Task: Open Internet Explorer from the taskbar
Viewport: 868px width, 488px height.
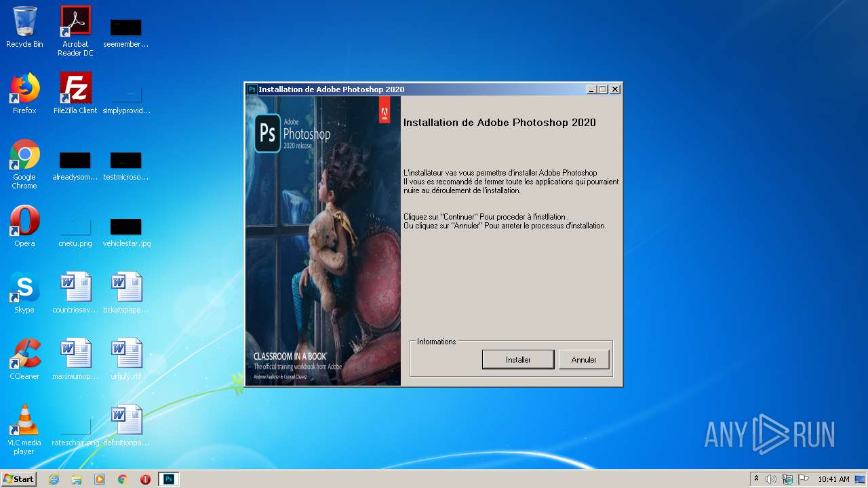Action: [54, 479]
